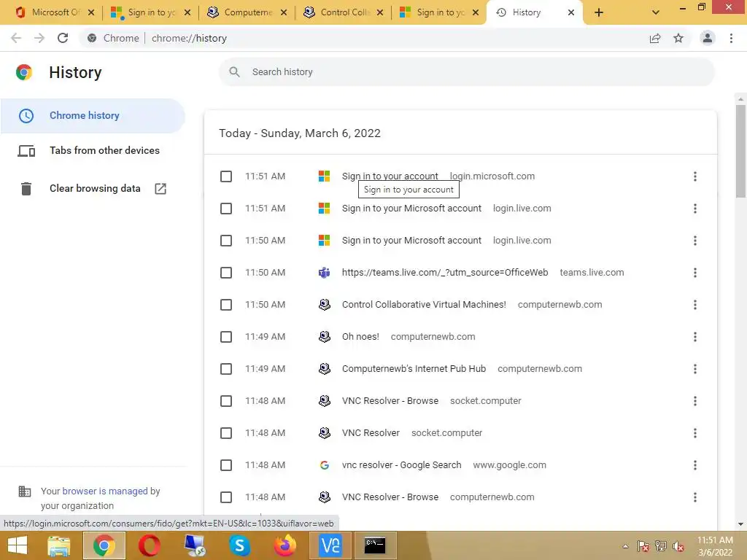
Task: Click the page vertical scrollbar thumb
Action: pos(740,151)
